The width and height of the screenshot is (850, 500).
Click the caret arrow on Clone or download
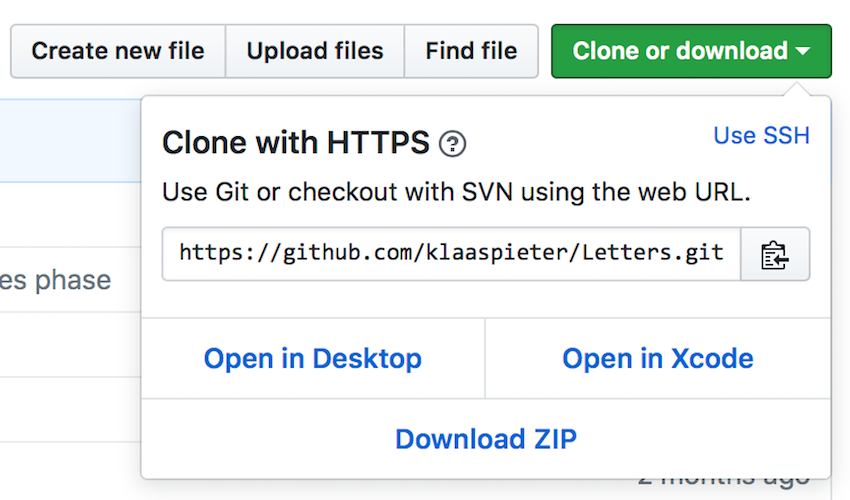tap(805, 51)
